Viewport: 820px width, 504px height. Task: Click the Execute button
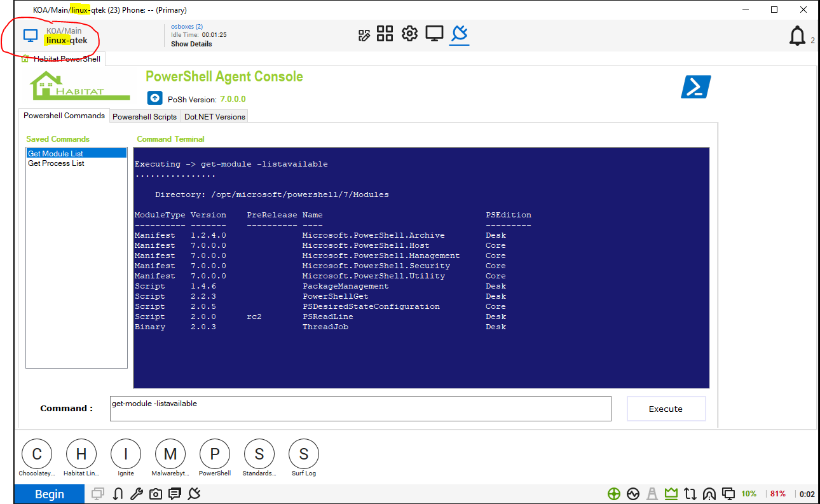tap(666, 409)
